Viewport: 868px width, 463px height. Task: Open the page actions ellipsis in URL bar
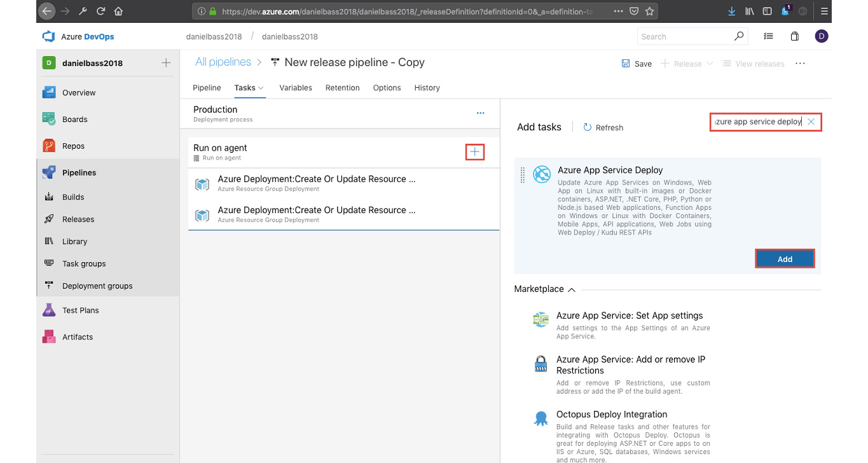click(x=618, y=11)
